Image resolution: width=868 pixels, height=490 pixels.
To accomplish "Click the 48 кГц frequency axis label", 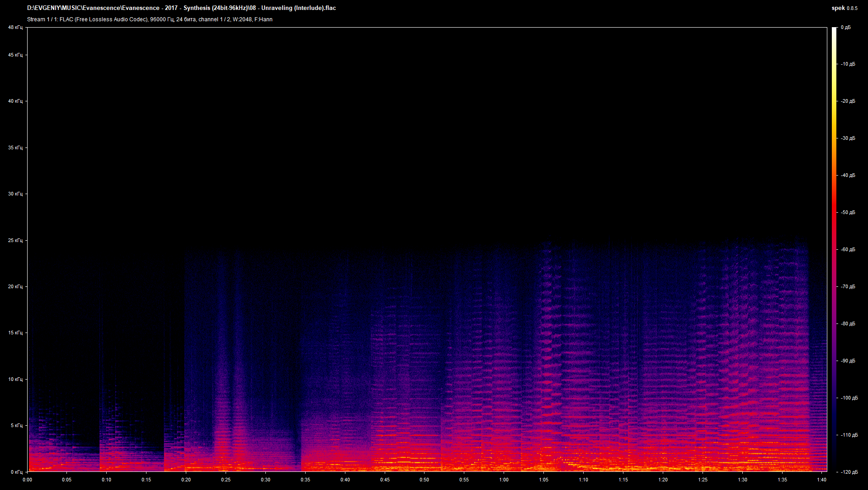I will pos(15,27).
